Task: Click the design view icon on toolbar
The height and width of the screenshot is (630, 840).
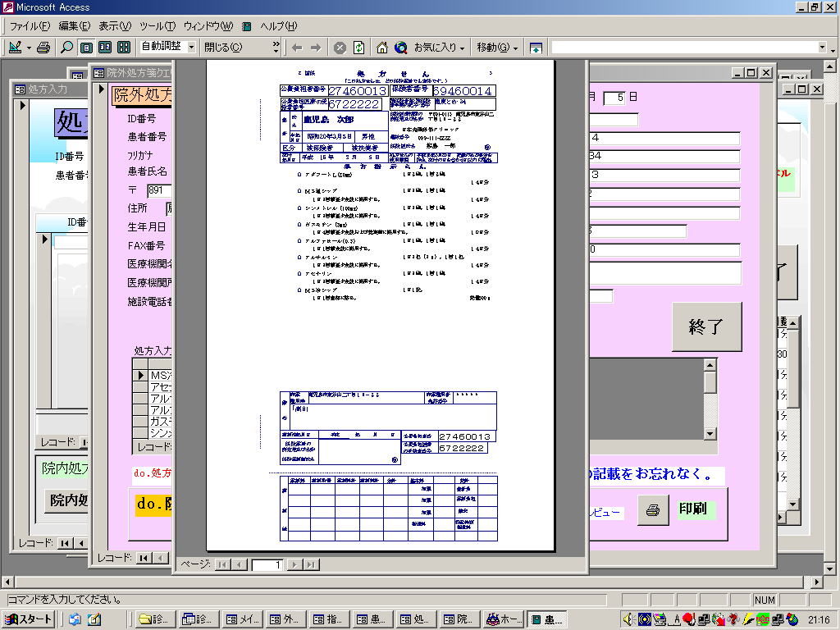Action: [x=15, y=47]
